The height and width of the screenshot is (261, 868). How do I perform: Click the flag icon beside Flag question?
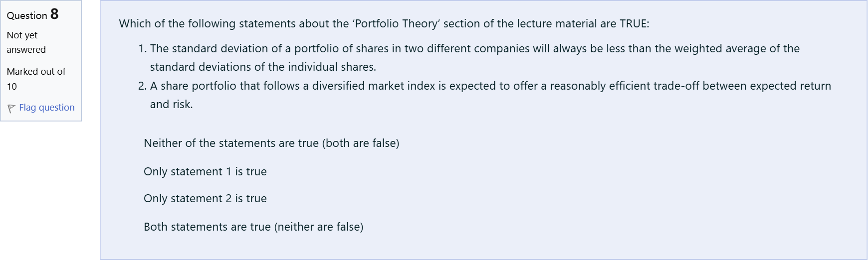11,108
